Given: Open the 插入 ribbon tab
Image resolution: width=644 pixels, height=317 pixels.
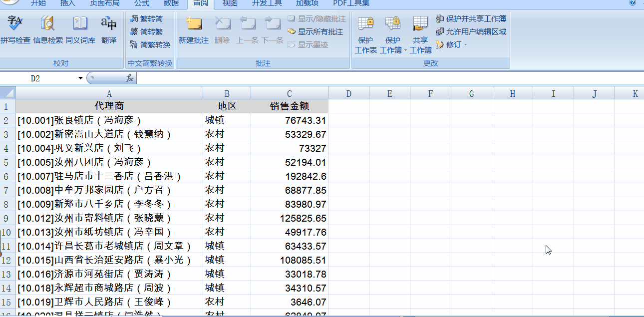Looking at the screenshot, I should pos(68,3).
